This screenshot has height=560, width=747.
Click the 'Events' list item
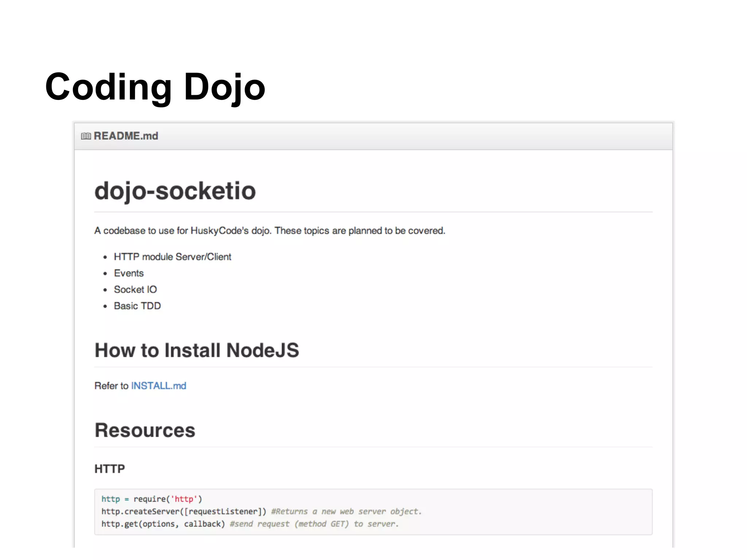(129, 273)
